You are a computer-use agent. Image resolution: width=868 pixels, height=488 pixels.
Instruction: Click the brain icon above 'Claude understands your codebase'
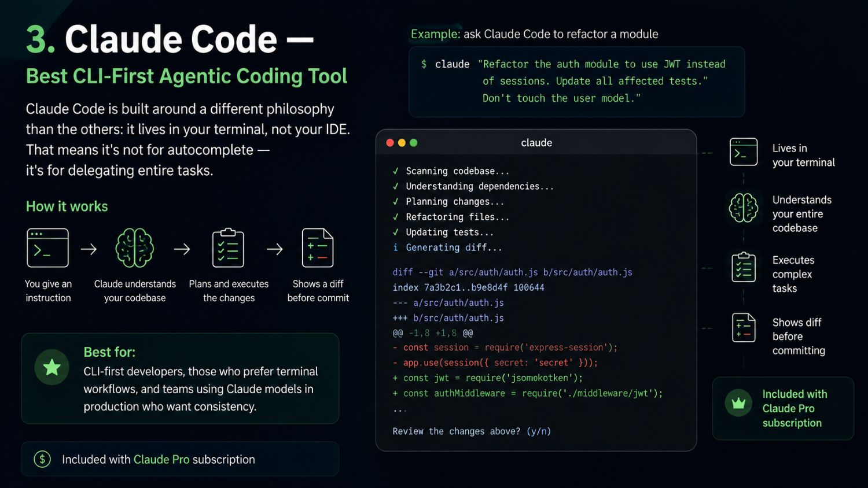tap(134, 248)
